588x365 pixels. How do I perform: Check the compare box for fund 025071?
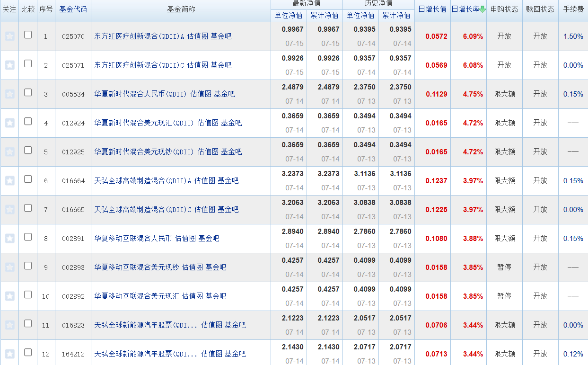28,63
